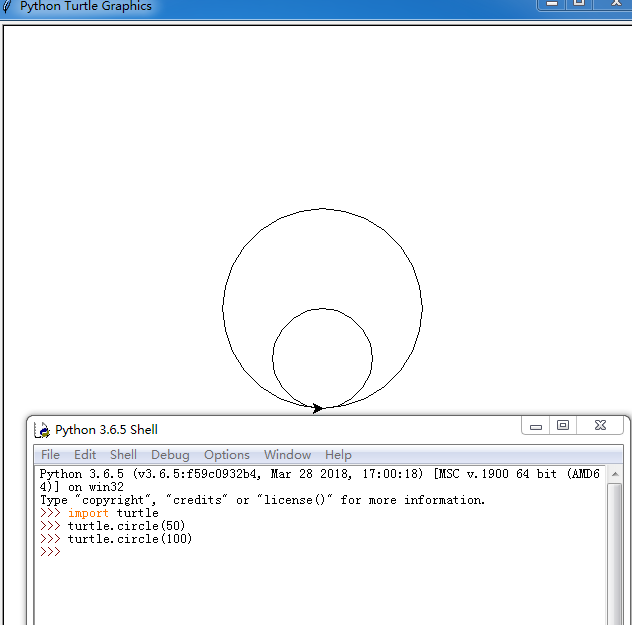632x625 pixels.
Task: Click the turtle.circle(100) line in the Shell
Action: (129, 539)
